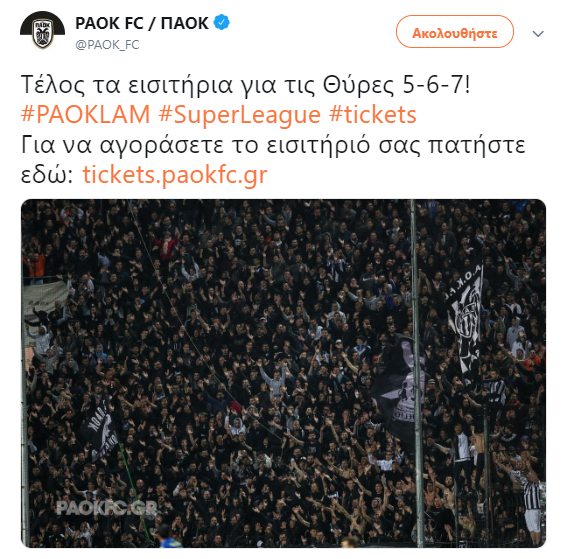This screenshot has height=559, width=571.
Task: Click the striped-jersey fan at the photo's bottom right
Action: coord(532,503)
